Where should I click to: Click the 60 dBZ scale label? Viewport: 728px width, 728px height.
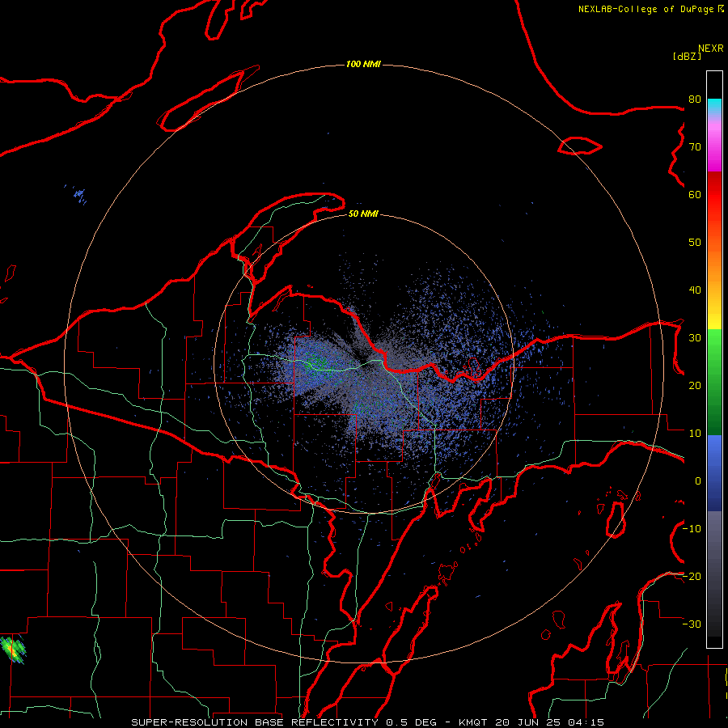pyautogui.click(x=695, y=194)
